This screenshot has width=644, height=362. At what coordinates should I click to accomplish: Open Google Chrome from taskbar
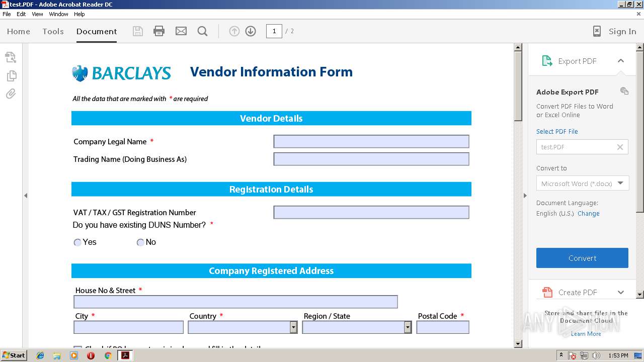pos(108,355)
